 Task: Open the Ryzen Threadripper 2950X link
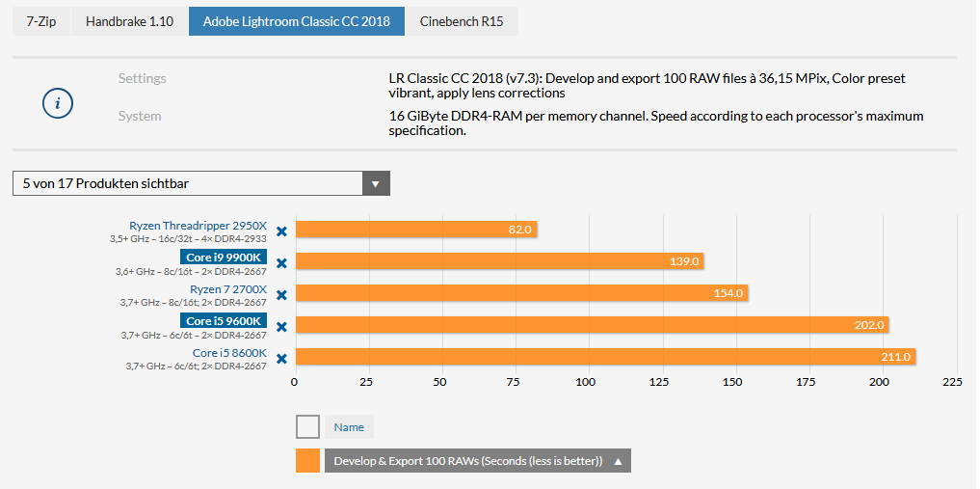pos(198,226)
